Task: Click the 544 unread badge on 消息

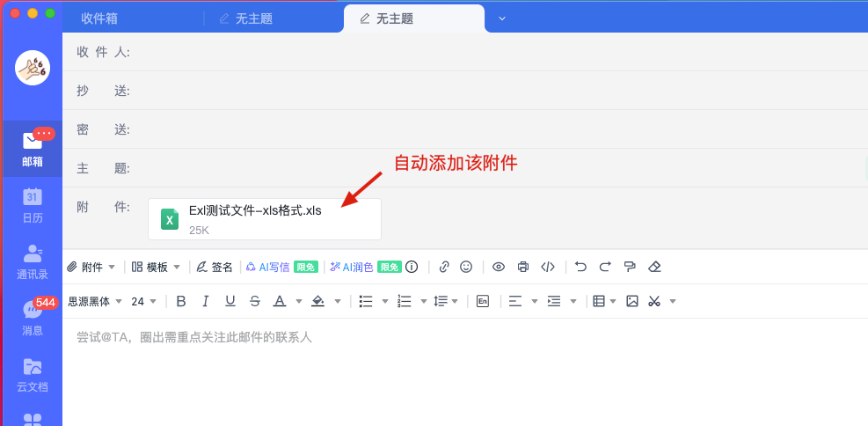Action: pos(46,303)
